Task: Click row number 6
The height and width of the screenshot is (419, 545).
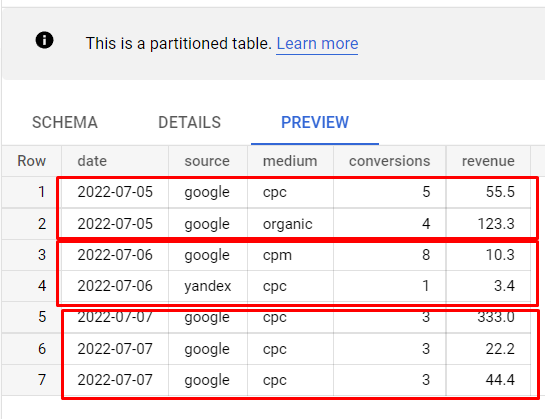Action: pos(42,349)
